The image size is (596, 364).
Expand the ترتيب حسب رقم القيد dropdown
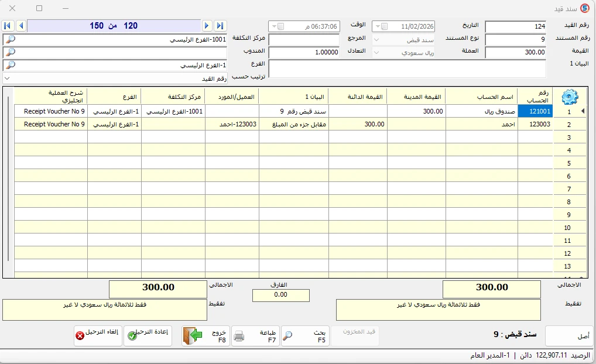tap(7, 78)
